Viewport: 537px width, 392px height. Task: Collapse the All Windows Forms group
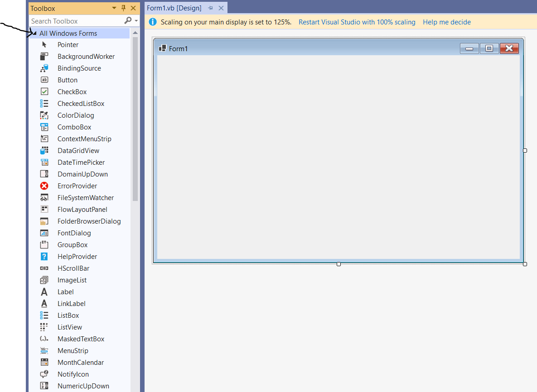34,33
